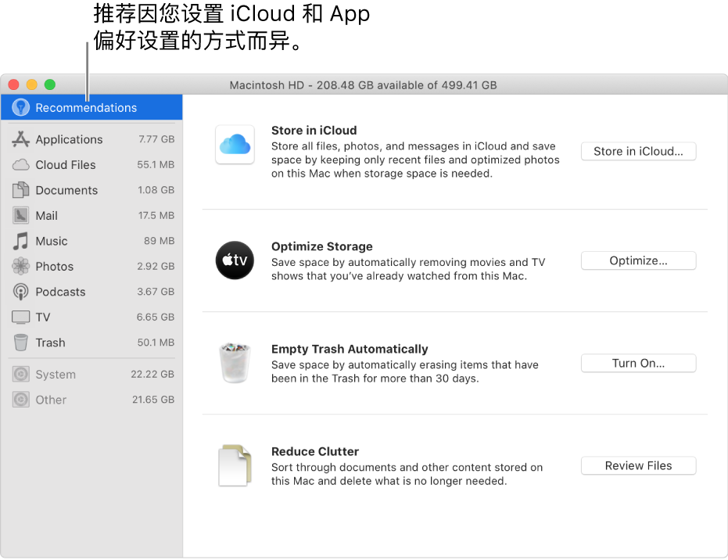Select the Mail stamp icon
The image size is (728, 560).
tap(21, 215)
